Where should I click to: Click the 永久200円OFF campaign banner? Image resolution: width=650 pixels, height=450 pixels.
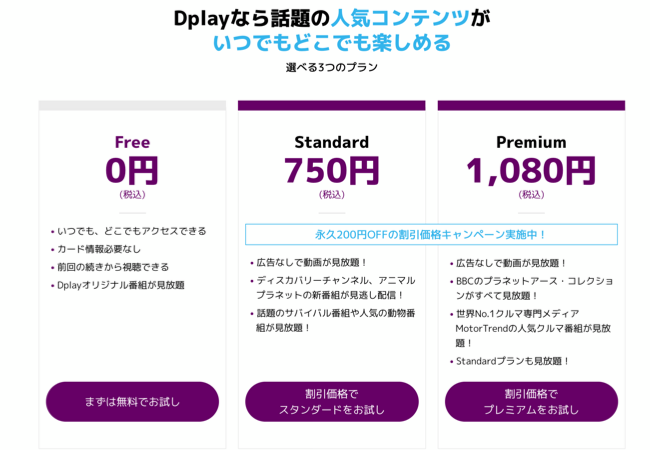coord(431,235)
